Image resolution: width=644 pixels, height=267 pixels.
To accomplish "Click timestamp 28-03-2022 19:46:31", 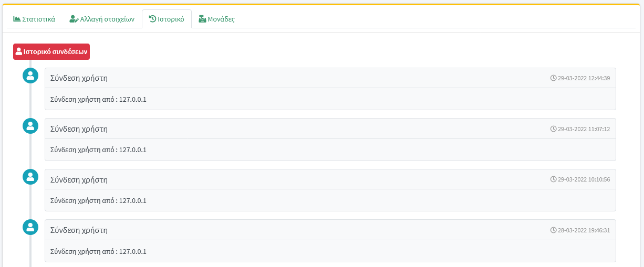I will point(584,230).
